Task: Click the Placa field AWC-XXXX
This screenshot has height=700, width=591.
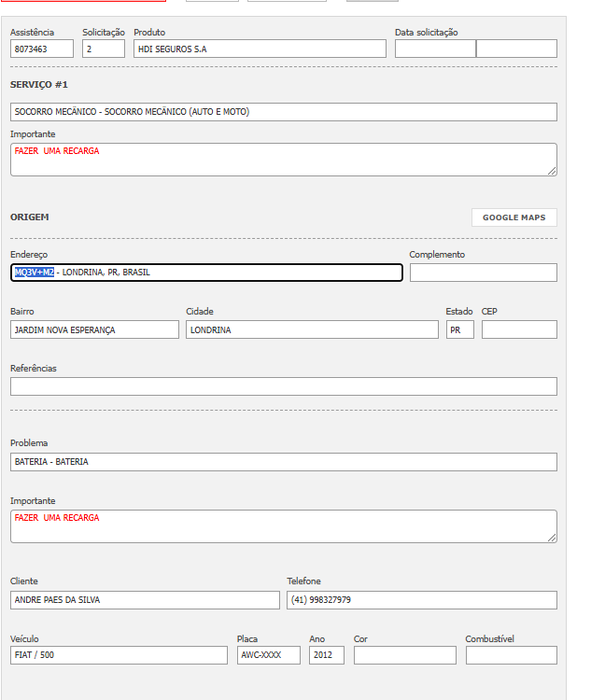Action: tap(268, 655)
